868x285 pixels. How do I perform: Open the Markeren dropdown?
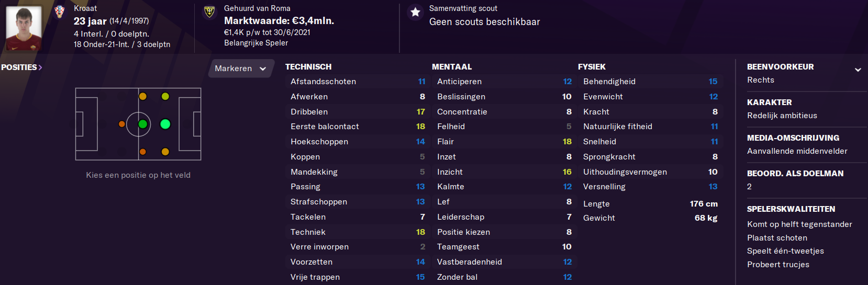(241, 69)
